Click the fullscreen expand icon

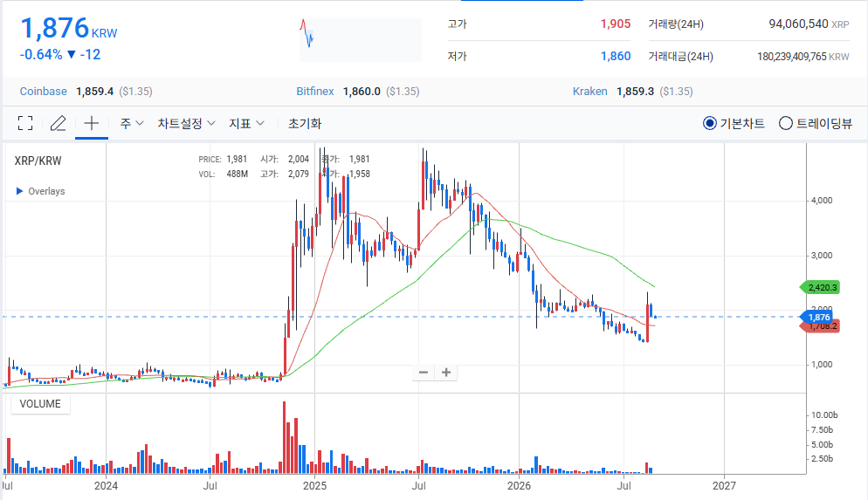click(x=25, y=123)
